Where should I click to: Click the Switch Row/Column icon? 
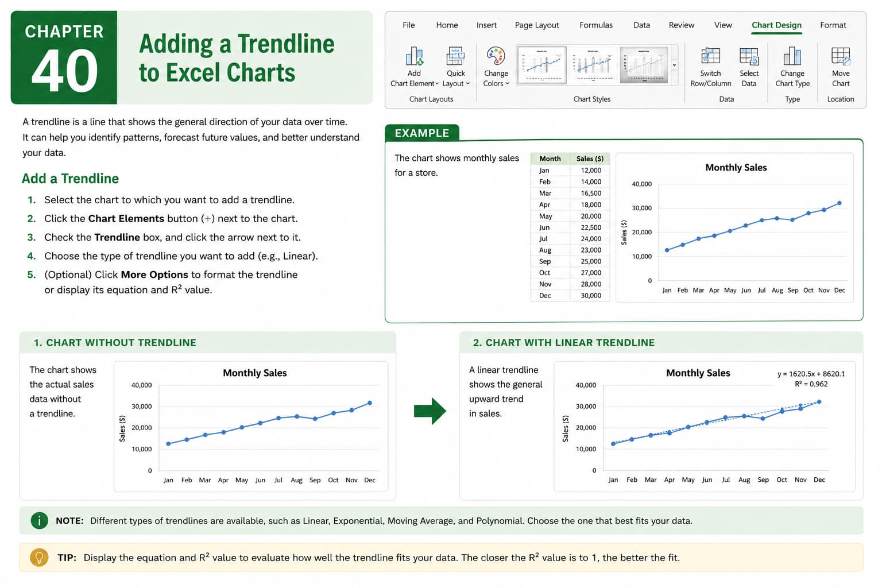pos(710,56)
